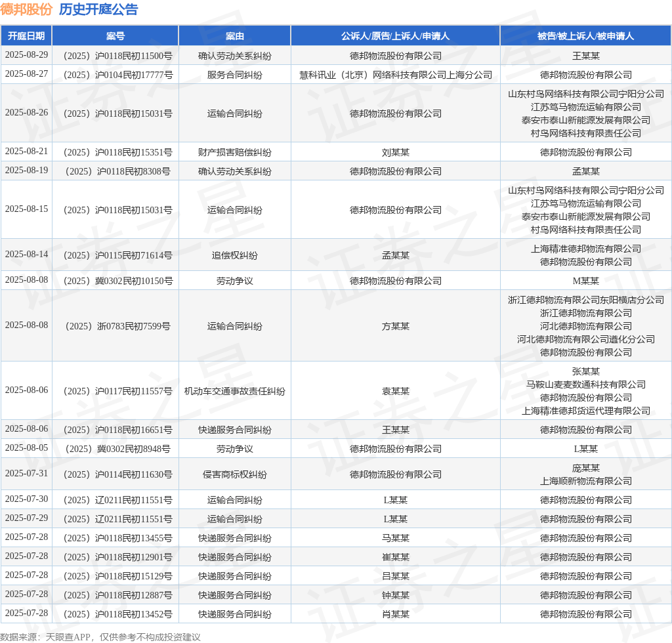Click the 数据来源 天眼查APP footer note
Image resolution: width=672 pixels, height=643 pixels.
(x=100, y=637)
